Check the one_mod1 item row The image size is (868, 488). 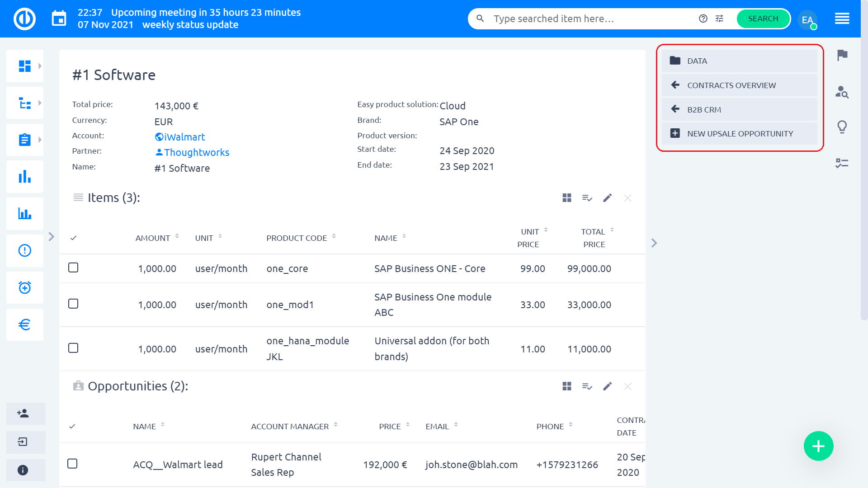[73, 304]
